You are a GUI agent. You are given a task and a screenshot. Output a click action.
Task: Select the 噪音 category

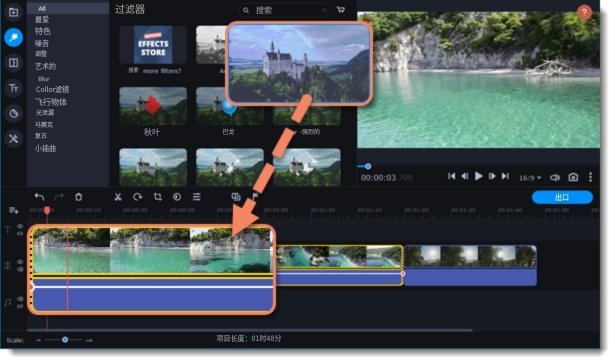[x=42, y=43]
